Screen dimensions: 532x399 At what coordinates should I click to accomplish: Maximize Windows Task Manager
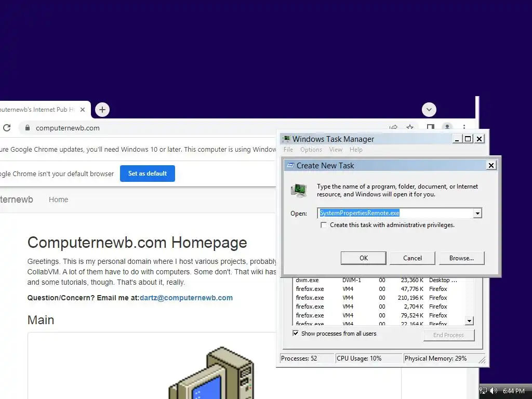468,139
